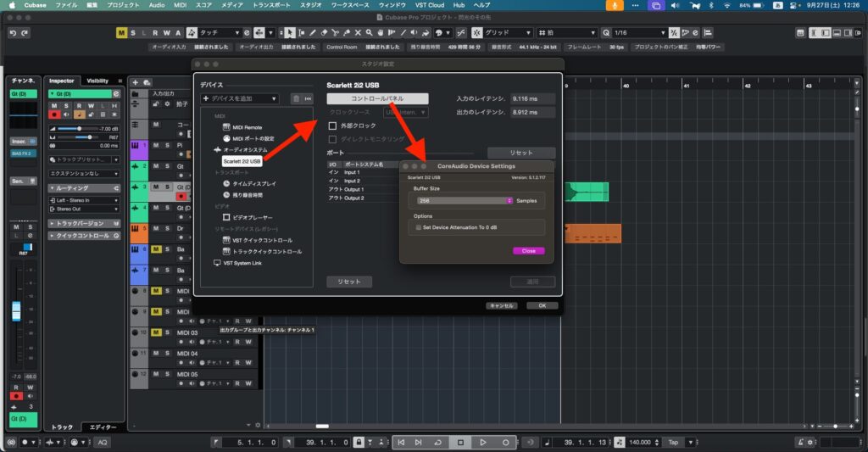Click the コントロールパネル button
This screenshot has width=868, height=452.
click(x=377, y=99)
